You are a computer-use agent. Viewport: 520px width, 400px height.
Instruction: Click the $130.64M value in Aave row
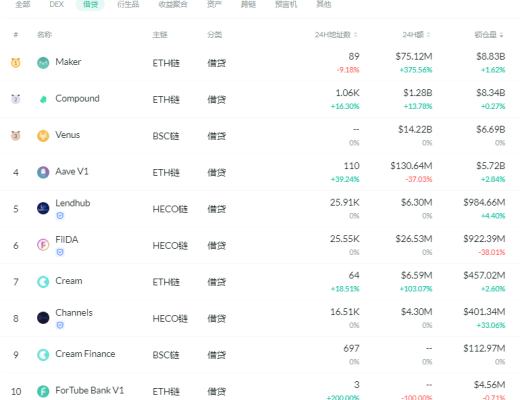[411, 166]
